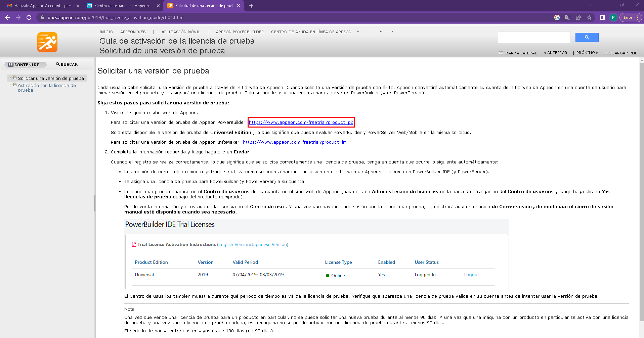Open the browser side panel icon
Screen dimensions: 644x338
[603, 17]
